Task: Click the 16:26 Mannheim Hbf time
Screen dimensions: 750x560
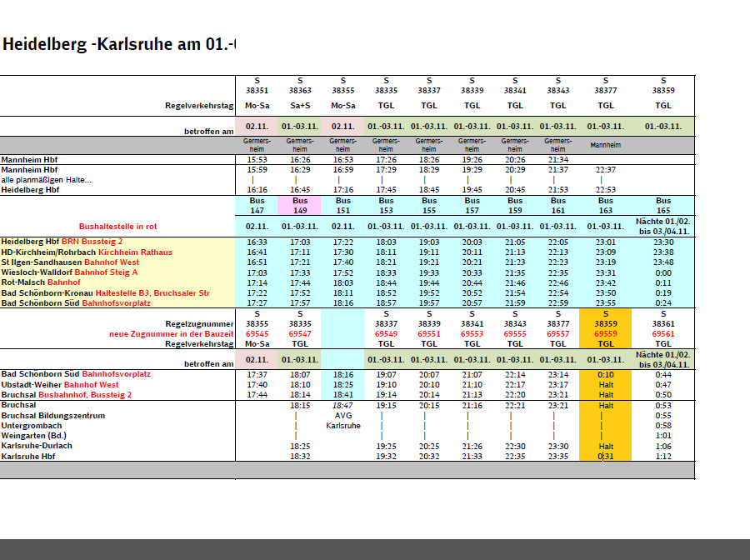Action: (300, 160)
